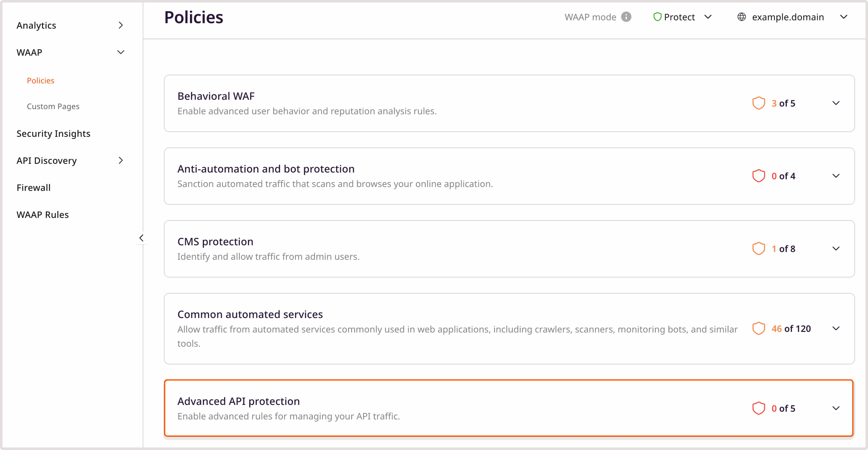
Task: Click 'Enable advanced user behavior' description text
Action: [x=307, y=111]
